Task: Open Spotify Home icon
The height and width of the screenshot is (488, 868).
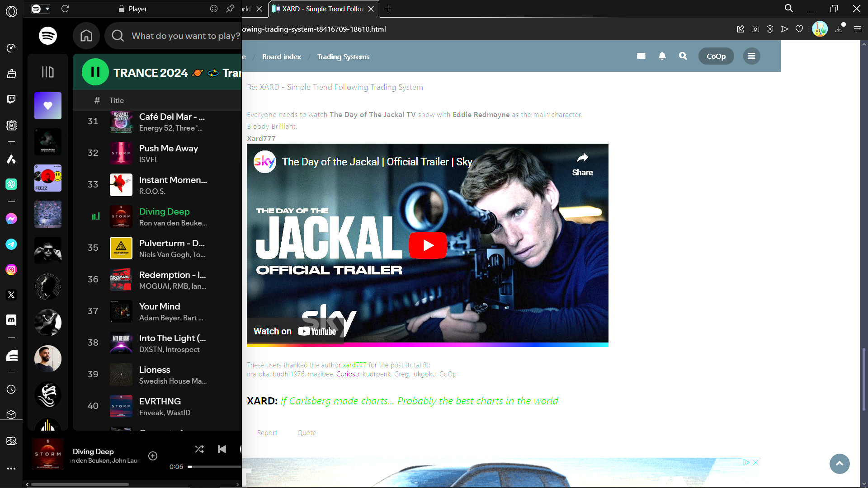Action: click(x=86, y=36)
